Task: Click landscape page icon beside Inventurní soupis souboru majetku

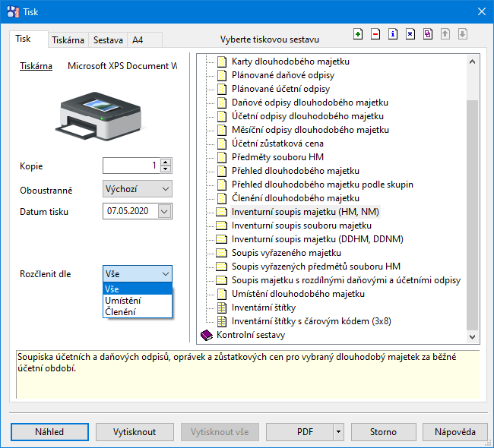Action: coord(221,226)
